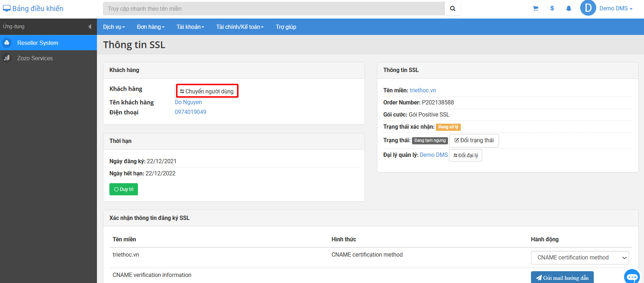This screenshot has height=283, width=644.
Task: Click the Xác nhận thông tin đăng ký SSL heading
Action: 149,218
